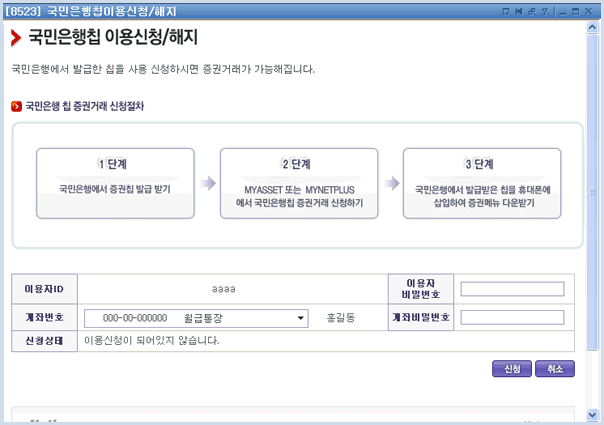The width and height of the screenshot is (604, 425).
Task: Open the 계좌번호 account dropdown
Action: pos(196,318)
